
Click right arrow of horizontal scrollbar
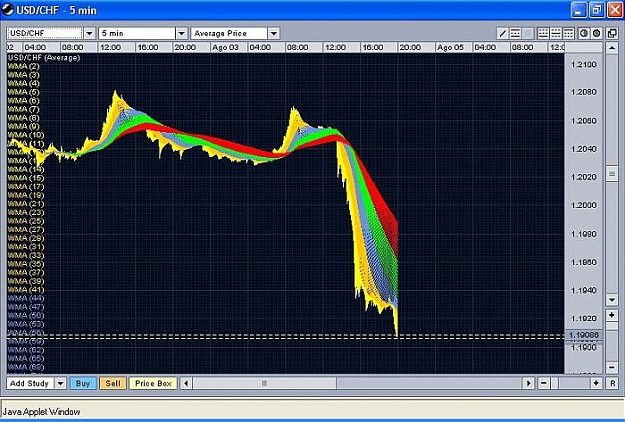(x=529, y=383)
